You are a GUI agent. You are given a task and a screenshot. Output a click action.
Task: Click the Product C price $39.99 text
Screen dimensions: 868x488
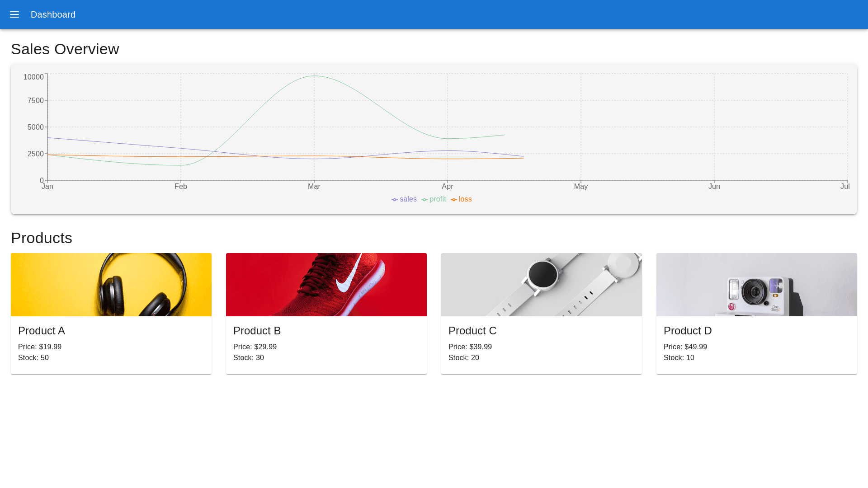tap(470, 347)
